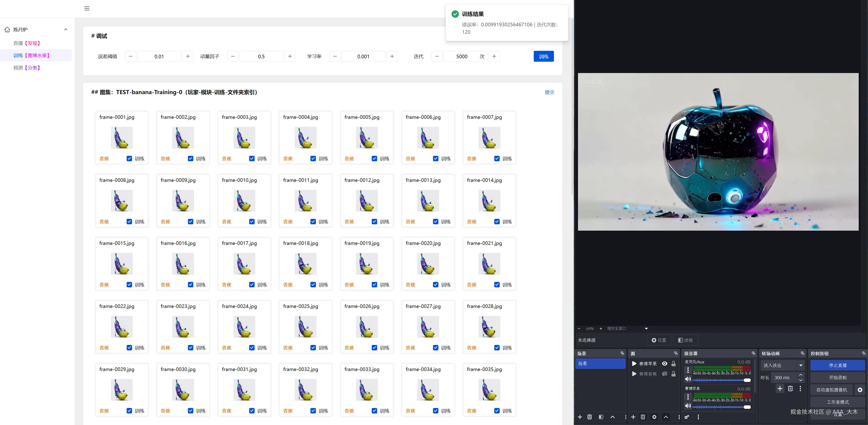Click the 提交 link

pos(550,92)
